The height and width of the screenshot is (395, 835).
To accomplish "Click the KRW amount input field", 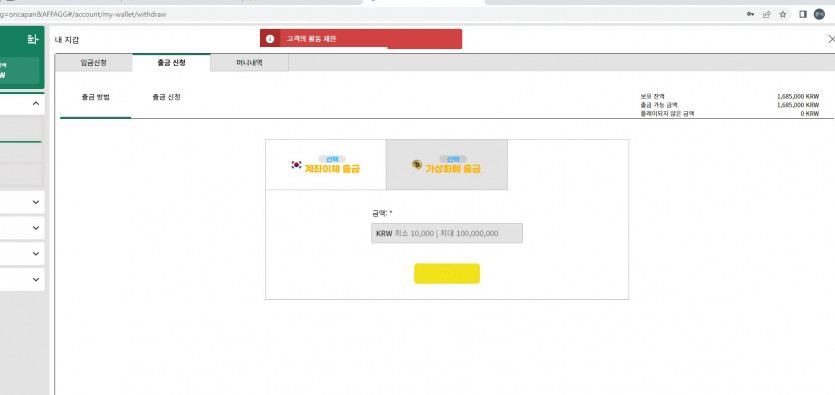I will tap(447, 233).
